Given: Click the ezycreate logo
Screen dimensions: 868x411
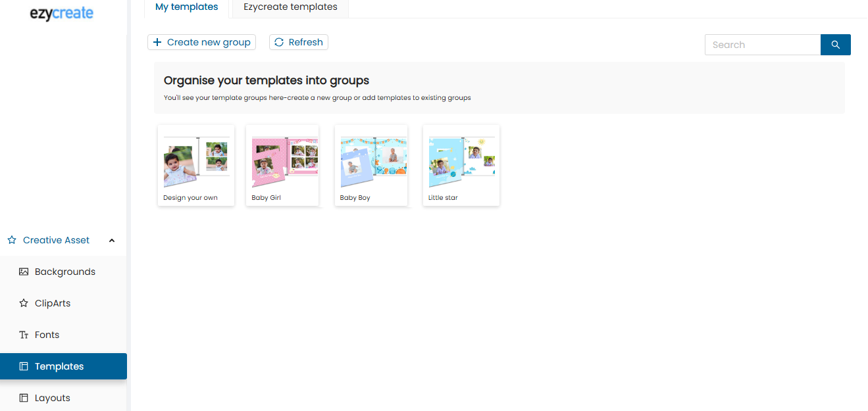Looking at the screenshot, I should point(62,13).
